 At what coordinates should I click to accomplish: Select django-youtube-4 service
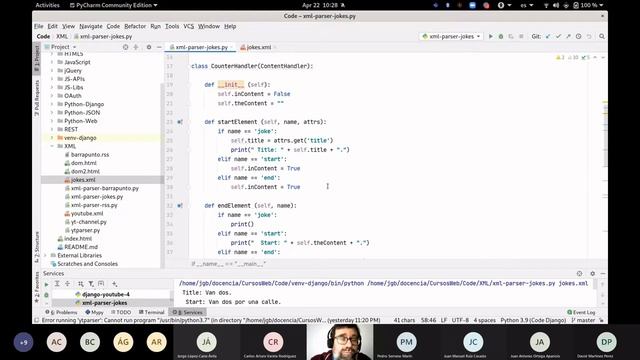click(x=106, y=294)
